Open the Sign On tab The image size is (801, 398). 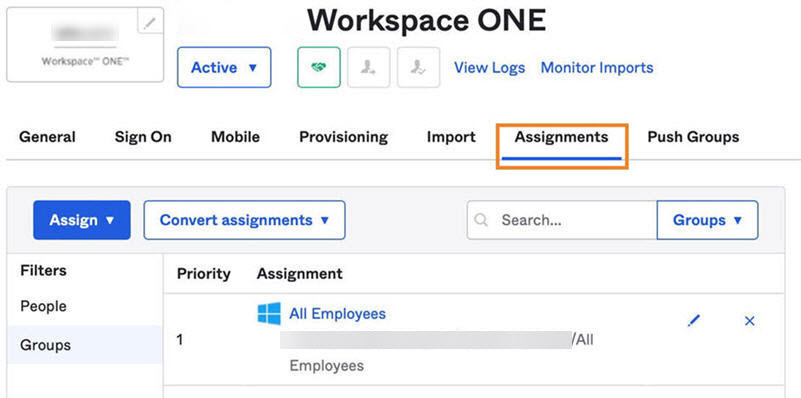coord(143,137)
